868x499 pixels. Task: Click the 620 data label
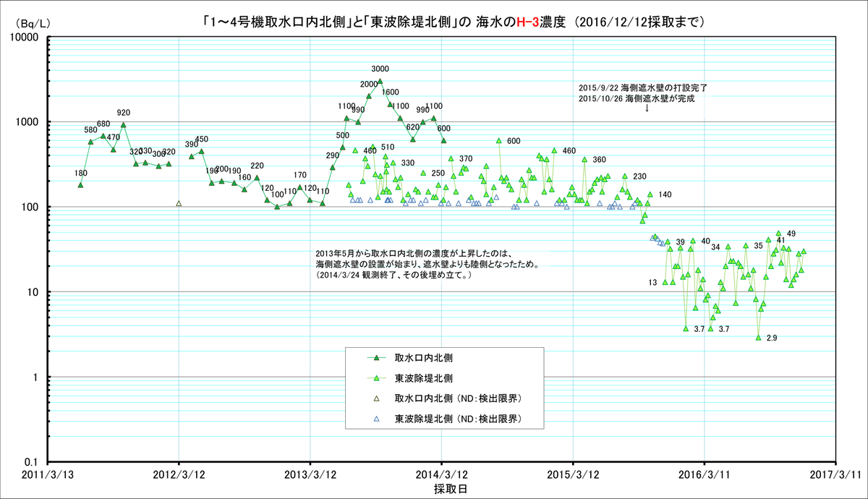(x=413, y=127)
